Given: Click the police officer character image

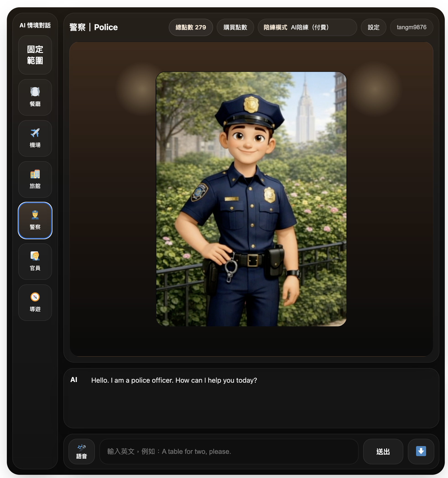Looking at the screenshot, I should (x=251, y=199).
